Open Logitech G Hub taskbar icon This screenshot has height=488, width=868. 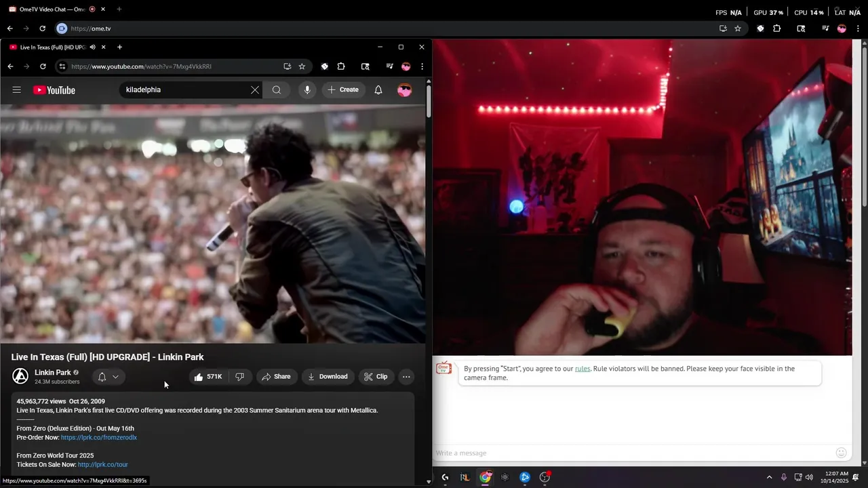tap(445, 477)
